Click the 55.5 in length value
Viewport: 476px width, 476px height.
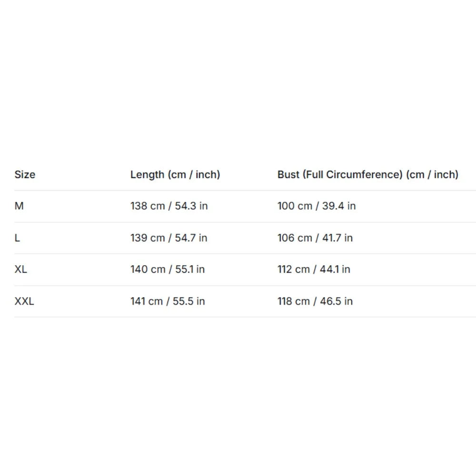[189, 301]
